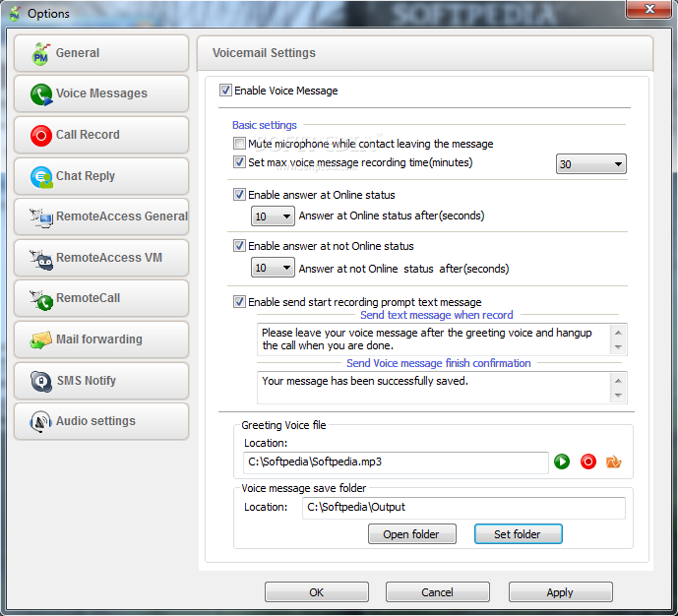678x616 pixels.
Task: Close the Options dialog window
Action: point(649,9)
